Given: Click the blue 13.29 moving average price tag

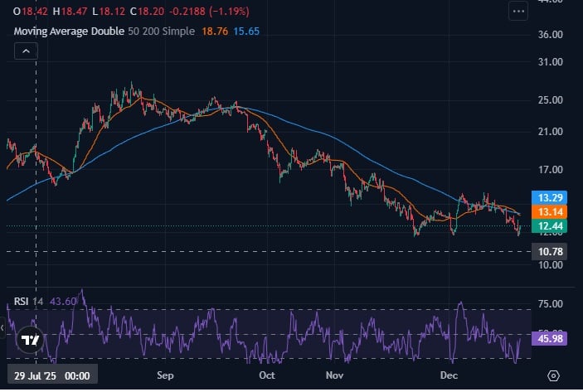Looking at the screenshot, I should coord(551,197).
